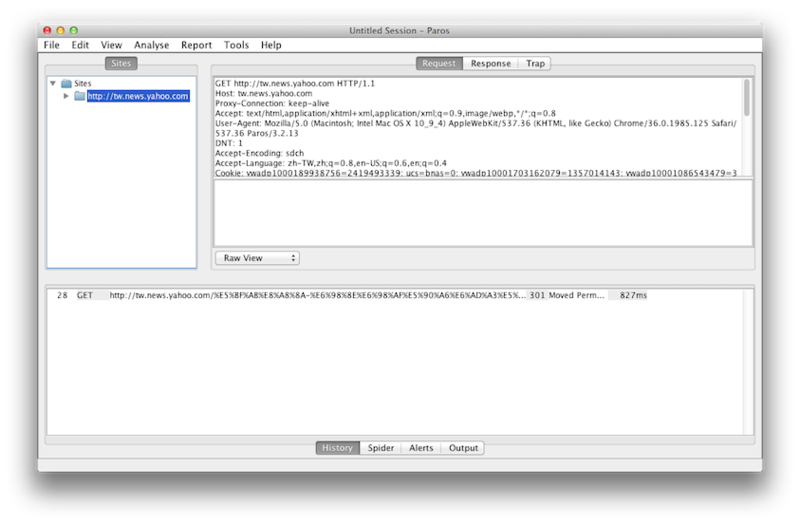Click the Accept-Language header line
This screenshot has height=524, width=800.
(331, 163)
